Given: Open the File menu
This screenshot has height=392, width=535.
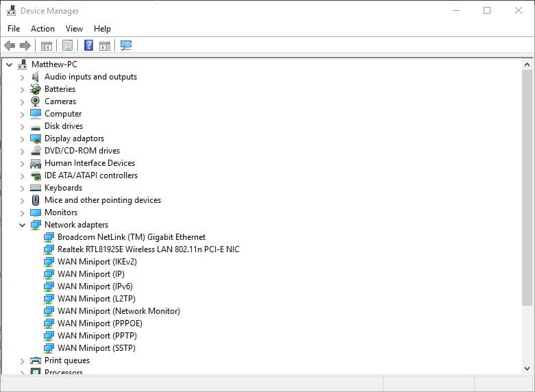Looking at the screenshot, I should (14, 29).
